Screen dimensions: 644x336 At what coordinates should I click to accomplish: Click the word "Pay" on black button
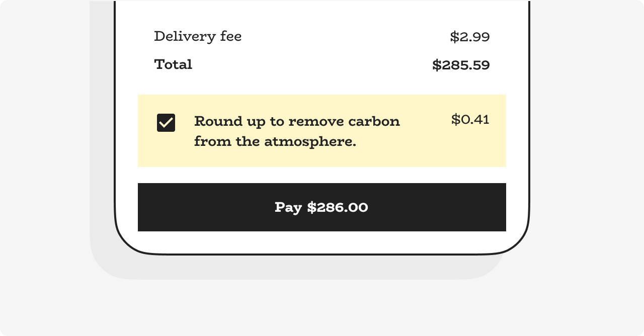point(288,207)
